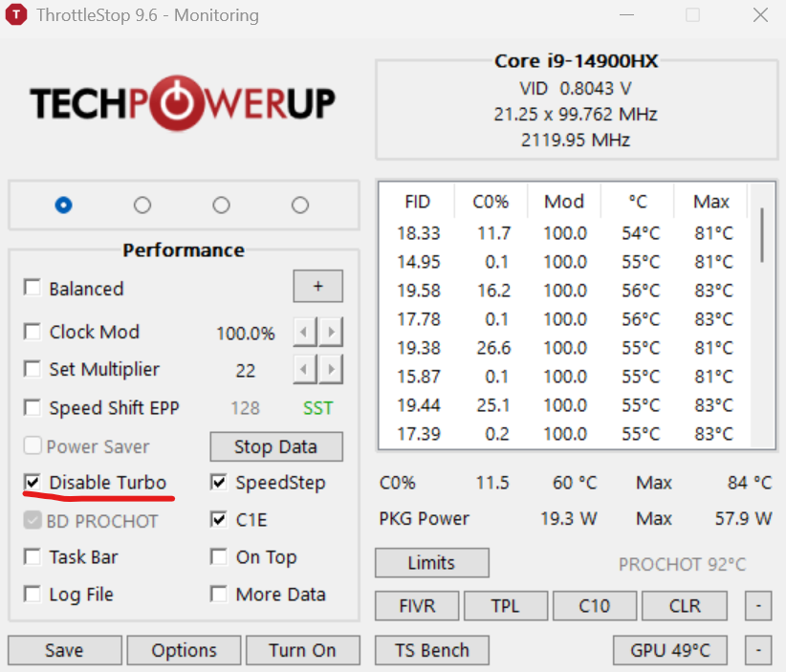Launch TS Bench
786x672 pixels.
431,650
